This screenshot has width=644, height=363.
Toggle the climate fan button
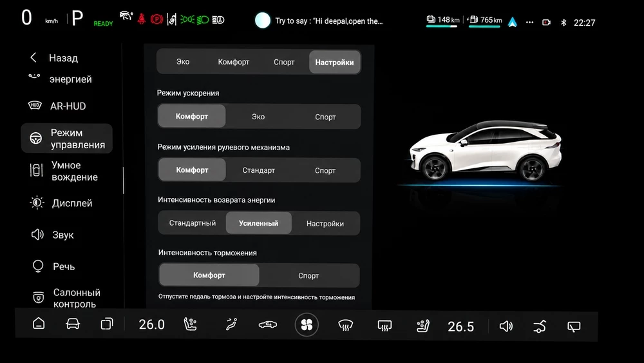point(307,325)
